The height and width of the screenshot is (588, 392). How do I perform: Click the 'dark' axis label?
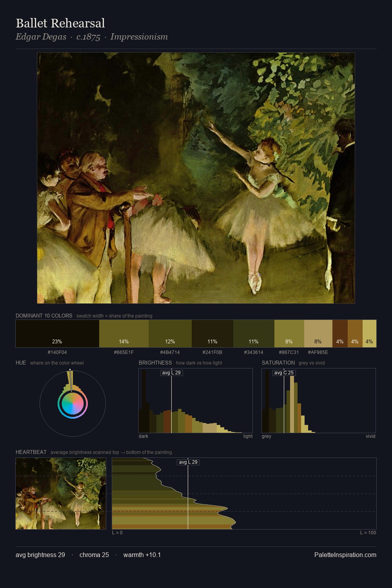(x=143, y=436)
